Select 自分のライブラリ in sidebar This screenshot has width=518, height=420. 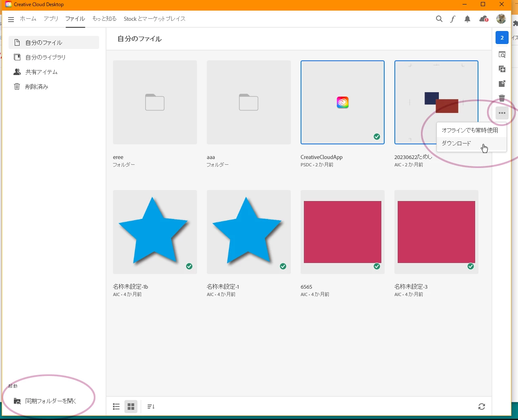[x=54, y=57]
